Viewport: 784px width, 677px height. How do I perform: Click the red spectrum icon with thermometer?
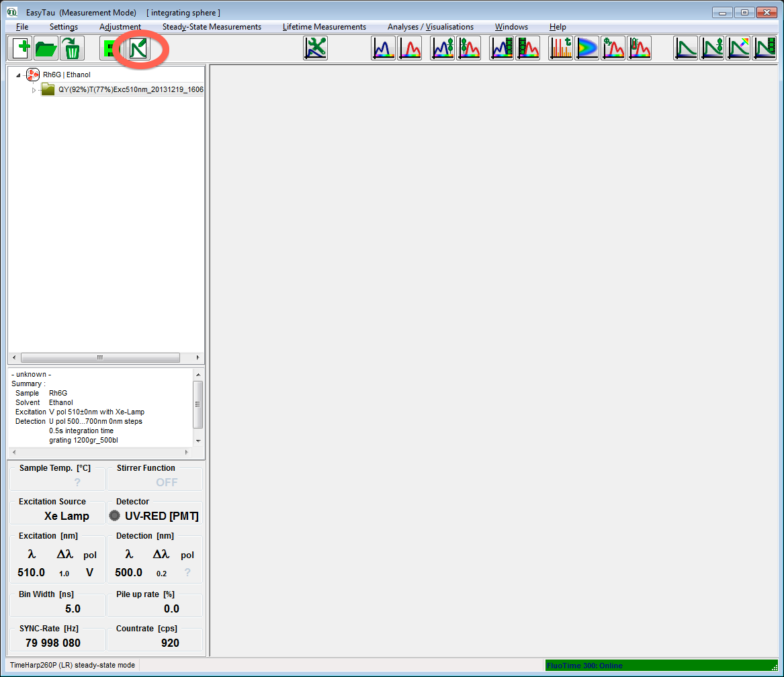point(639,48)
